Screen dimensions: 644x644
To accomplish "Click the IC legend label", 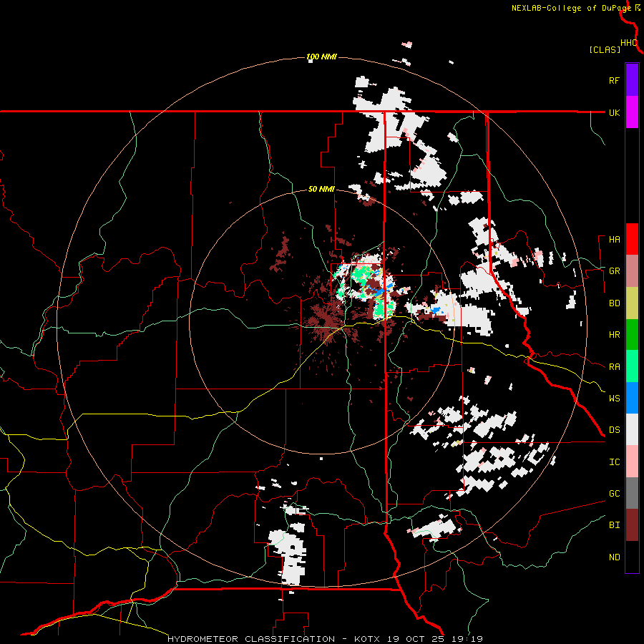I will pyautogui.click(x=614, y=462).
